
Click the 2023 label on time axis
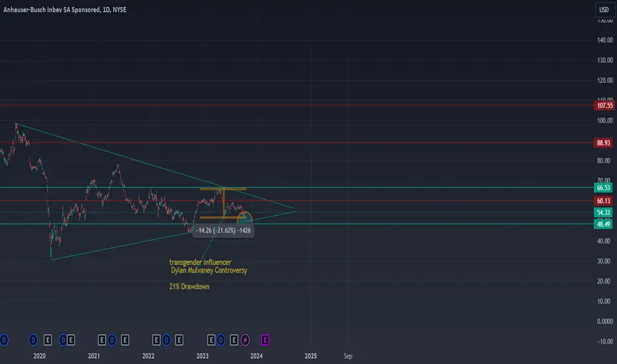click(x=203, y=356)
